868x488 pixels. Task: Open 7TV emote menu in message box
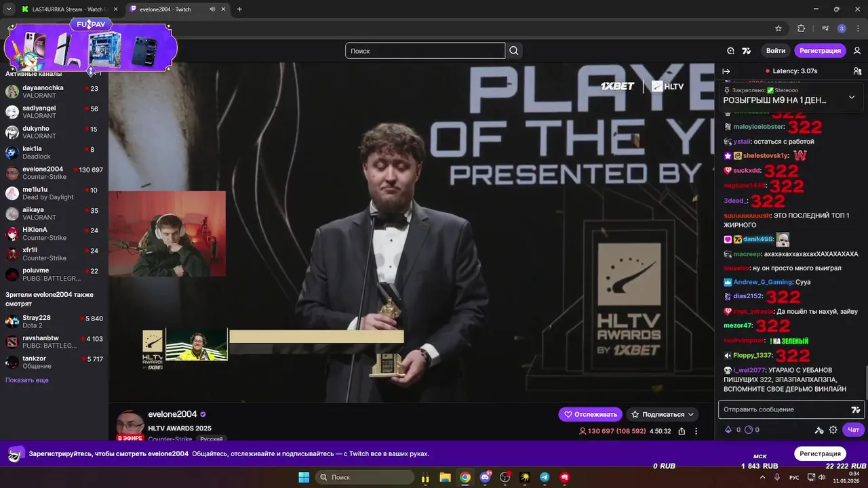tap(856, 409)
